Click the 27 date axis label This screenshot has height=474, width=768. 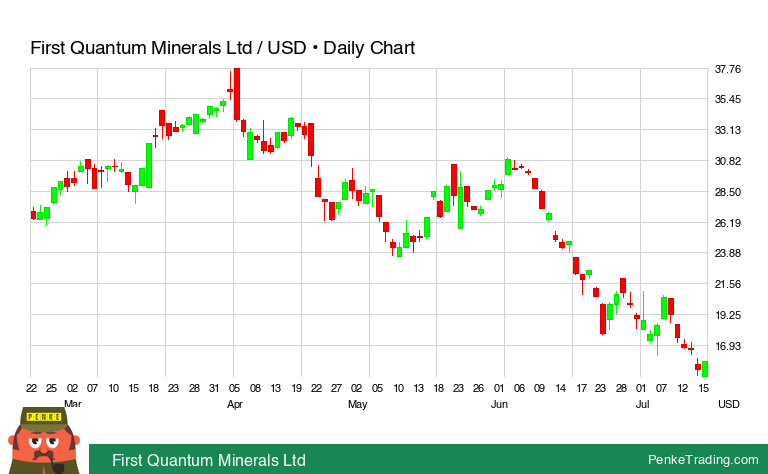click(x=336, y=388)
